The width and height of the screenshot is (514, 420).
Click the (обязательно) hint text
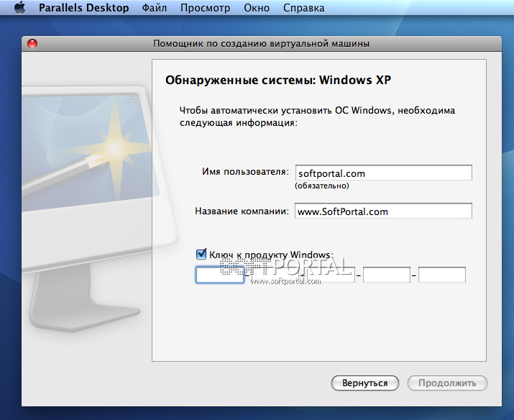[x=322, y=186]
